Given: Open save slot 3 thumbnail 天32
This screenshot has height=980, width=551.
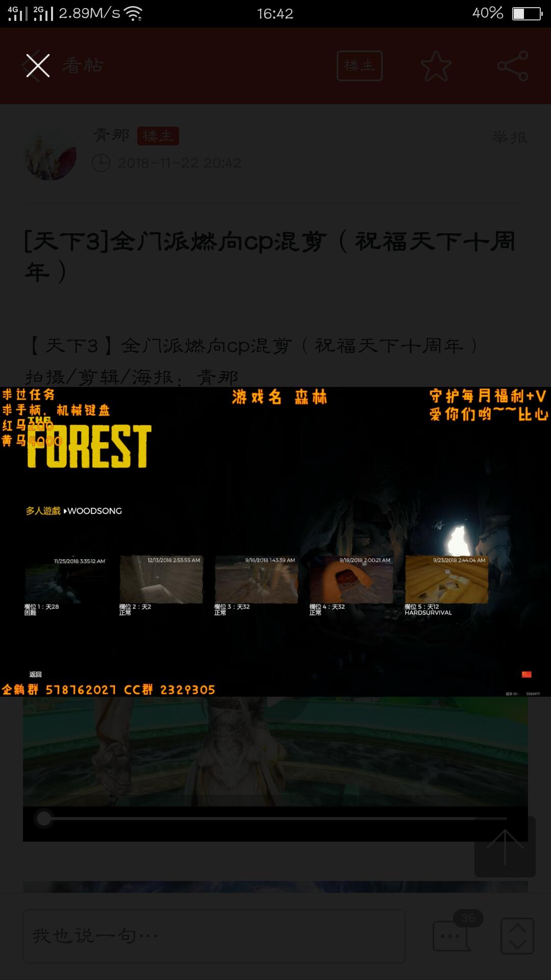Looking at the screenshot, I should pyautogui.click(x=256, y=579).
